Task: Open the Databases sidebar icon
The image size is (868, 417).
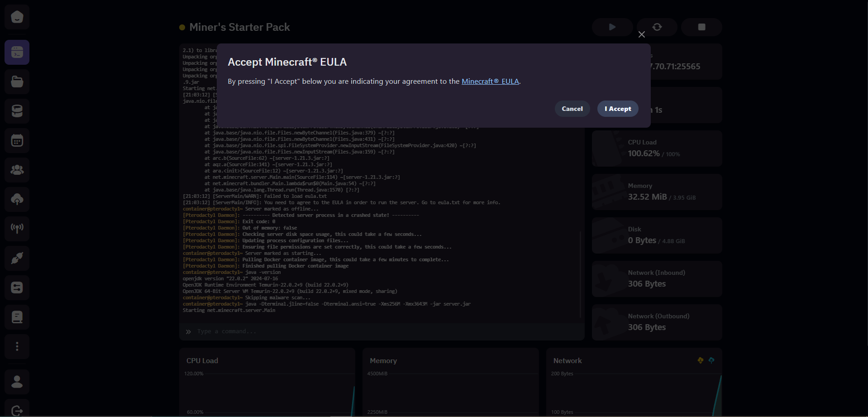Action: pyautogui.click(x=17, y=111)
